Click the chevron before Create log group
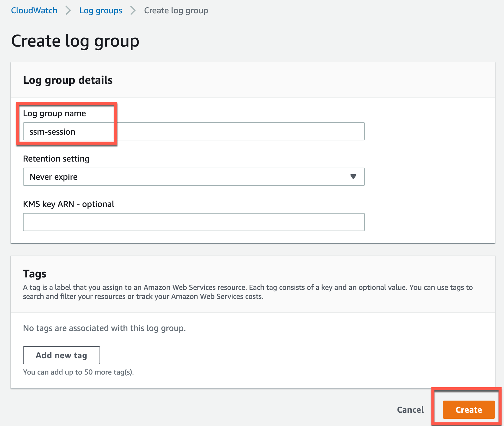504x426 pixels. click(132, 10)
